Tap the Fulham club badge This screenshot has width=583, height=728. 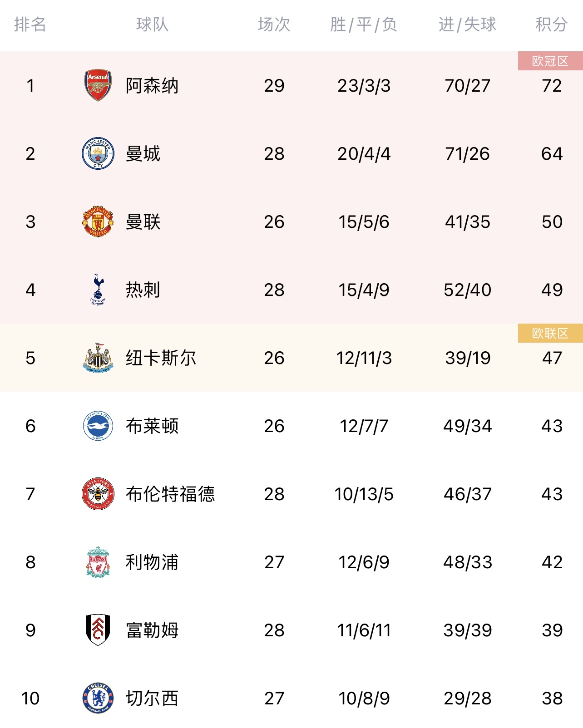98,630
